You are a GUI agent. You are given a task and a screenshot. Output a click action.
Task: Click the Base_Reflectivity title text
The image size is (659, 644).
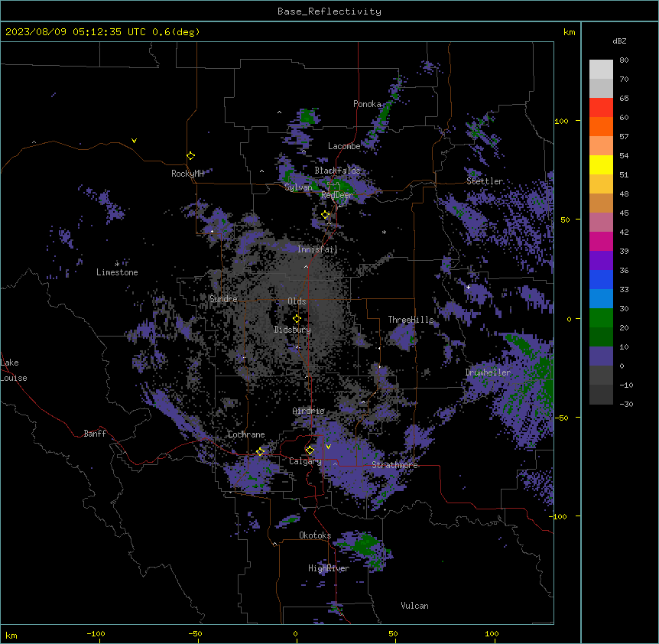329,11
